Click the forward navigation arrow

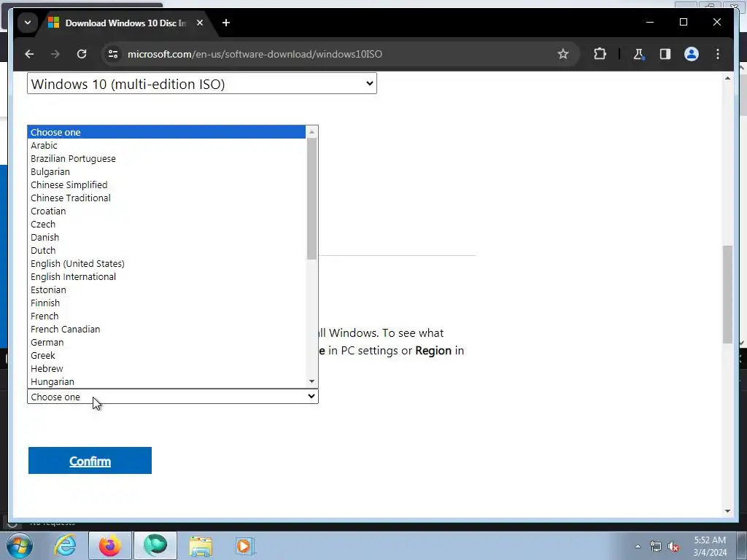pyautogui.click(x=55, y=54)
